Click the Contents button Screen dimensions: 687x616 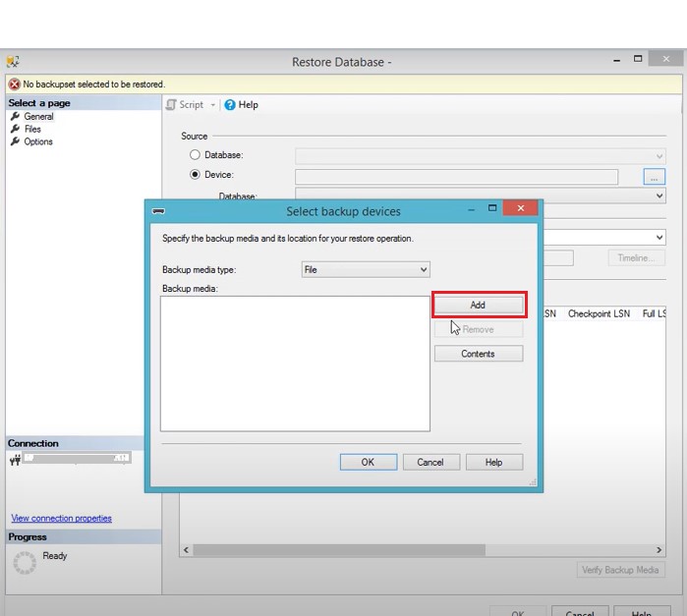[478, 354]
